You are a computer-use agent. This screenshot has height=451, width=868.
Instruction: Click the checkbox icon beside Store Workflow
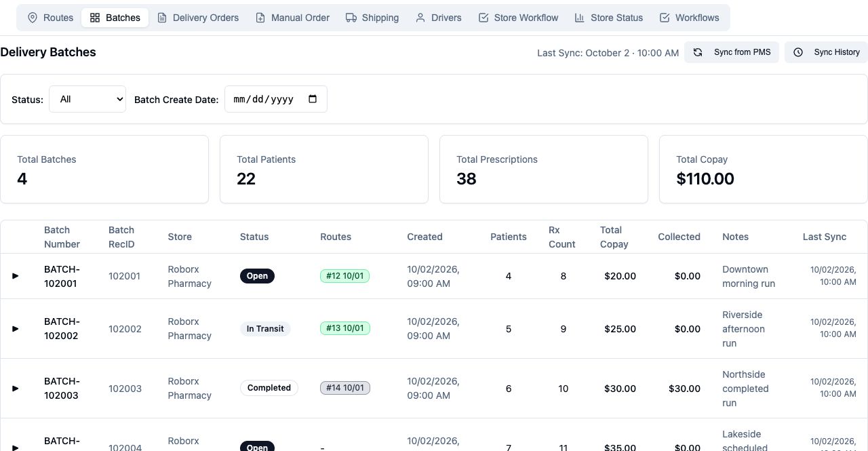click(x=484, y=18)
